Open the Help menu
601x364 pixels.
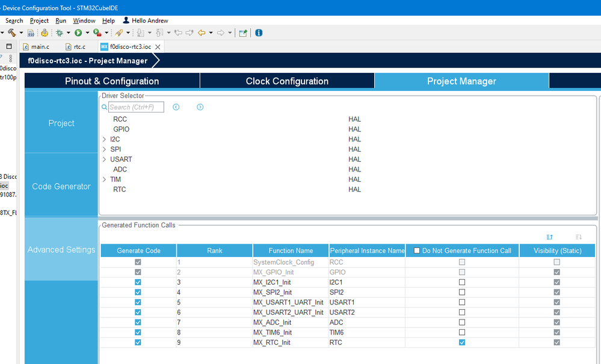tap(108, 20)
